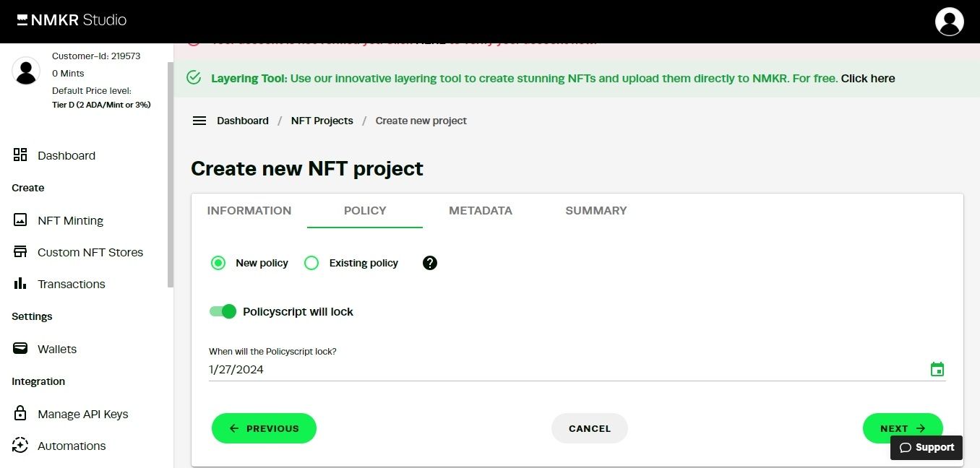
Task: Click the Automations icon in sidebar
Action: coord(20,446)
